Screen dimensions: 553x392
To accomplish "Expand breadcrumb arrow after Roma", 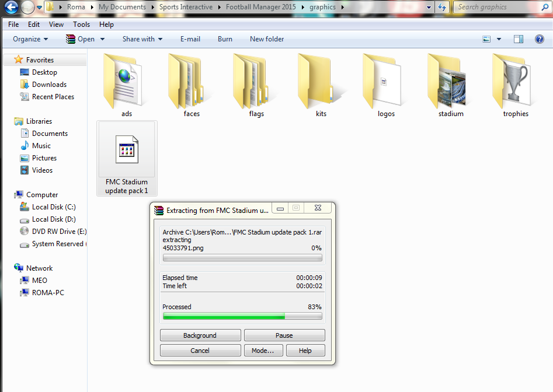I will pyautogui.click(x=92, y=7).
